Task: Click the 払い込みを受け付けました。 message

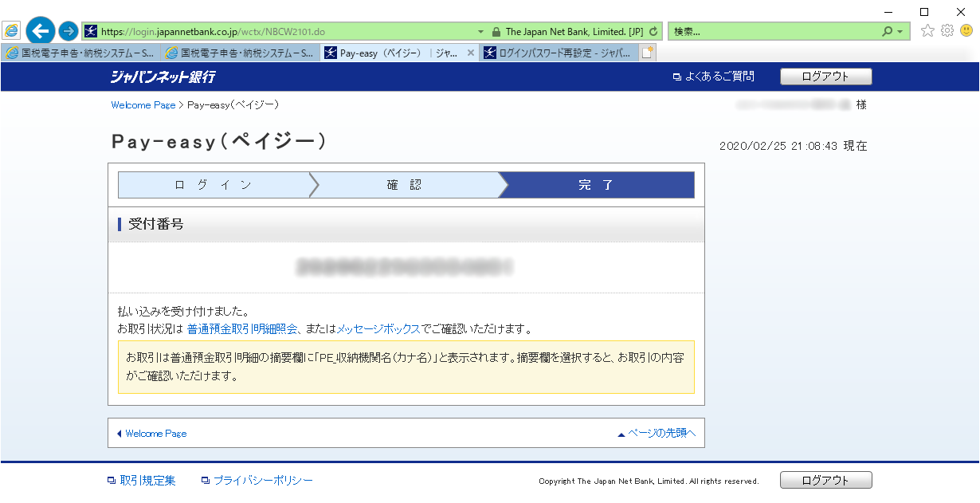Action: [183, 311]
